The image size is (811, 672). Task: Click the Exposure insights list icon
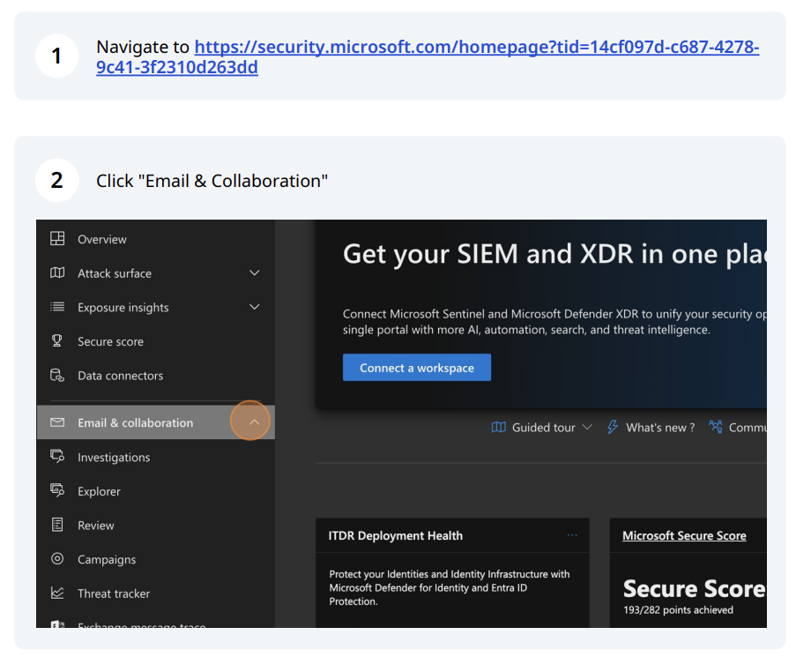pos(57,307)
